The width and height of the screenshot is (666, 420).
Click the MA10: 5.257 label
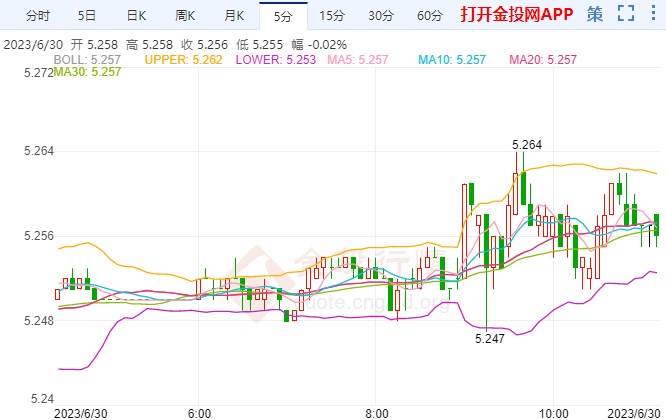click(452, 59)
